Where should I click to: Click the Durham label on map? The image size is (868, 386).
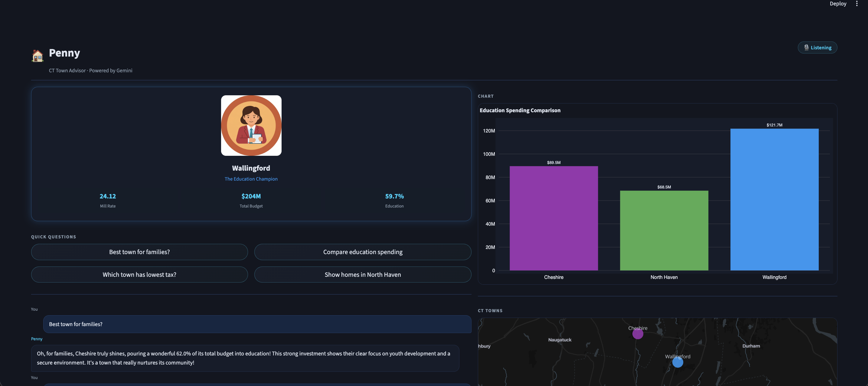click(x=751, y=346)
